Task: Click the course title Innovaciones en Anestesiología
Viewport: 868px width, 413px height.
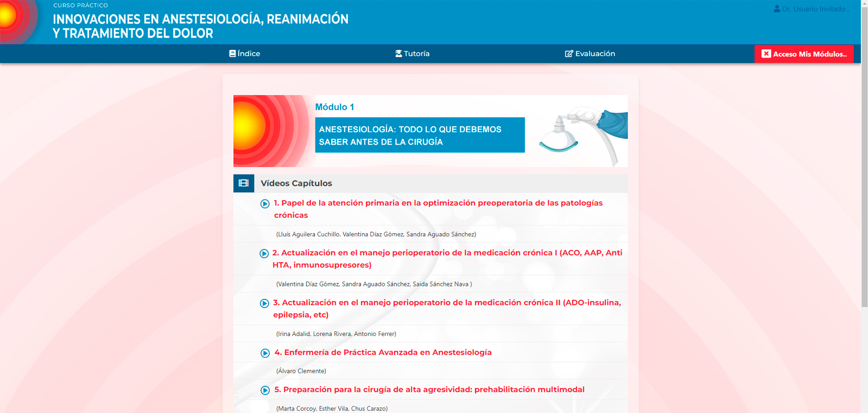Action: (x=200, y=26)
